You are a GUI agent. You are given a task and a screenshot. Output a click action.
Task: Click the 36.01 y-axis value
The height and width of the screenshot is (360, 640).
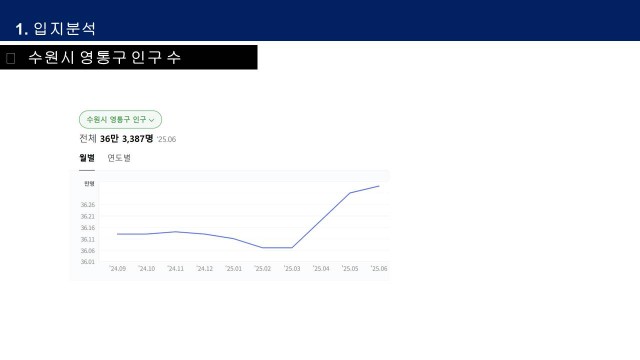pos(88,262)
